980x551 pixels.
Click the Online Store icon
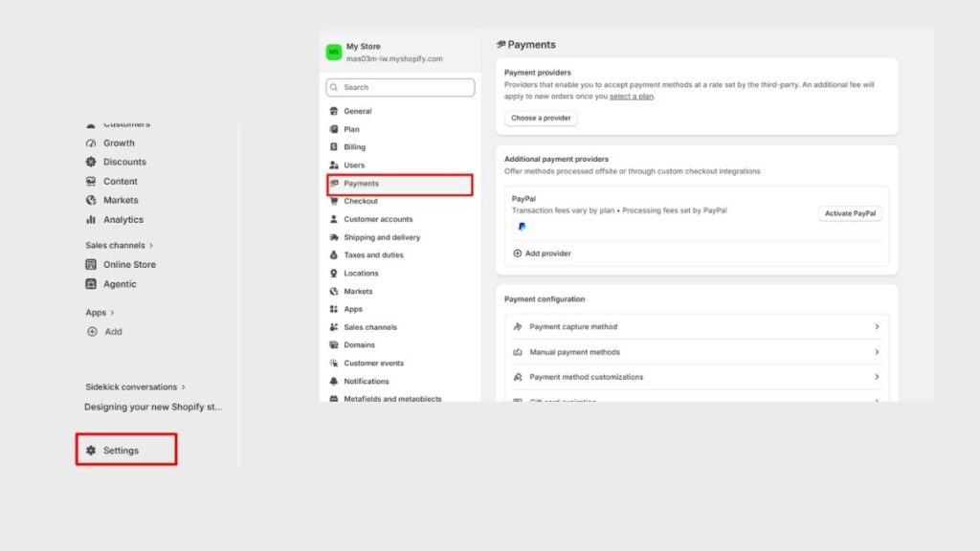91,264
